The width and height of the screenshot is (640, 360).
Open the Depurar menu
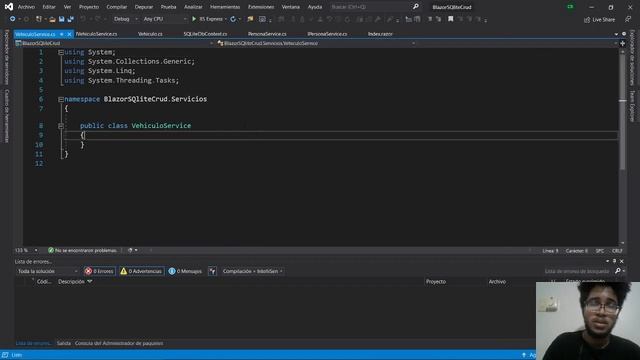point(144,7)
